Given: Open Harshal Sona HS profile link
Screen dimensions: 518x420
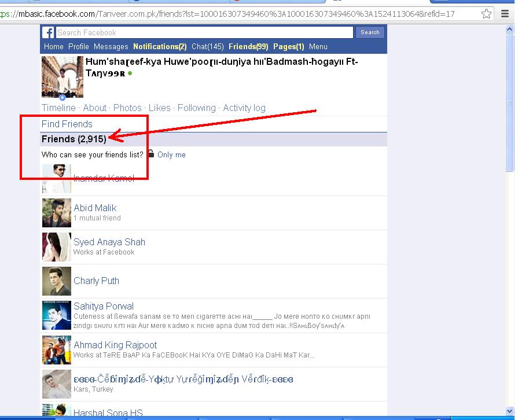Looking at the screenshot, I should pyautogui.click(x=108, y=412).
